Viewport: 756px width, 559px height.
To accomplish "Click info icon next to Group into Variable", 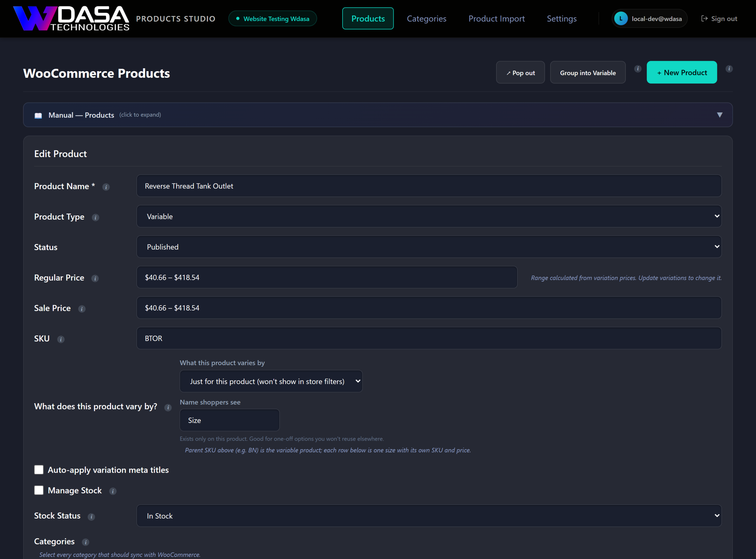I will pos(638,69).
